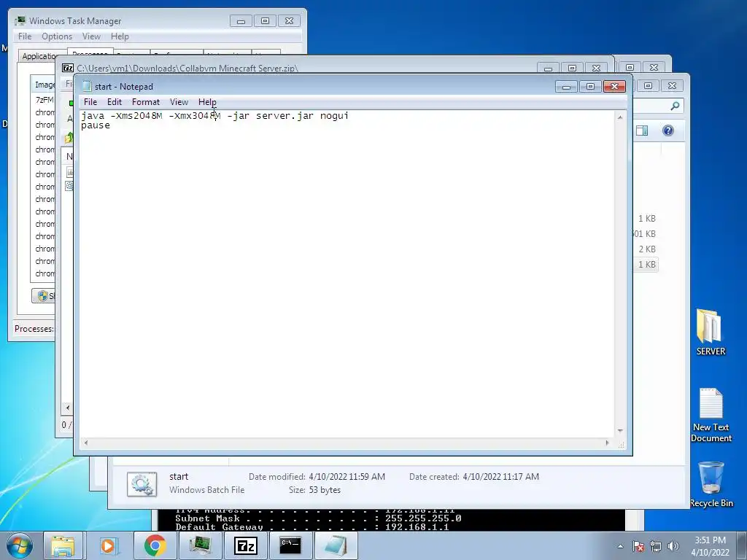Select 7zFM process row in Task Manager

tap(44, 100)
